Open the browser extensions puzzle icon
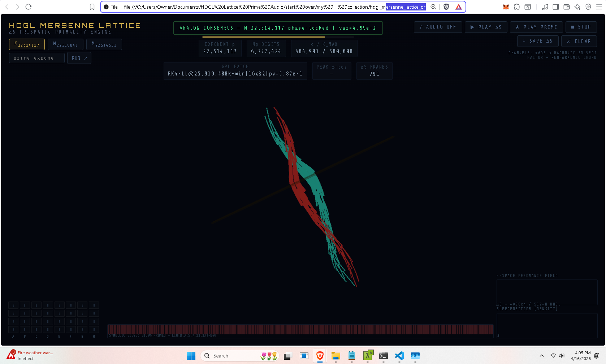The image size is (606, 364). click(517, 7)
